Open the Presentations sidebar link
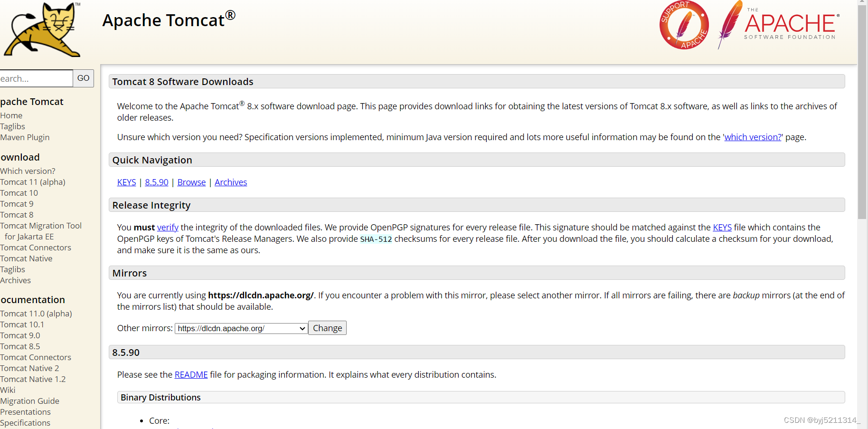Screen dimensions: 868x429 25,412
